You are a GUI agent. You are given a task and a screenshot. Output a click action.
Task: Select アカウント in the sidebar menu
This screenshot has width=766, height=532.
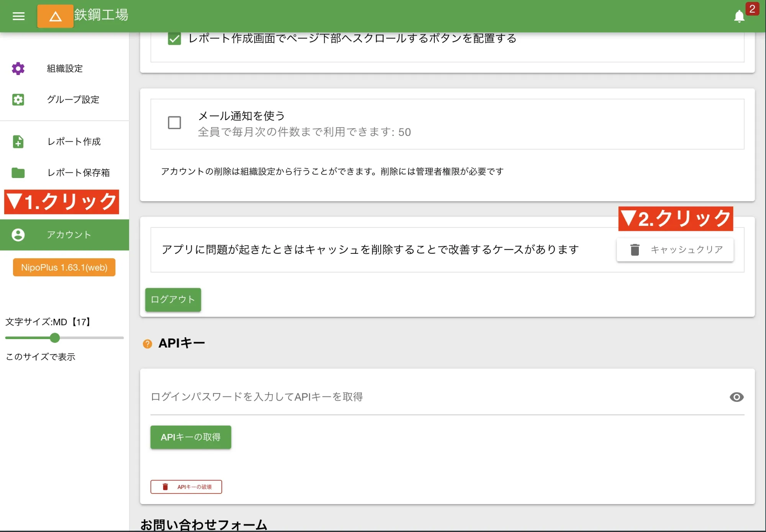[69, 235]
